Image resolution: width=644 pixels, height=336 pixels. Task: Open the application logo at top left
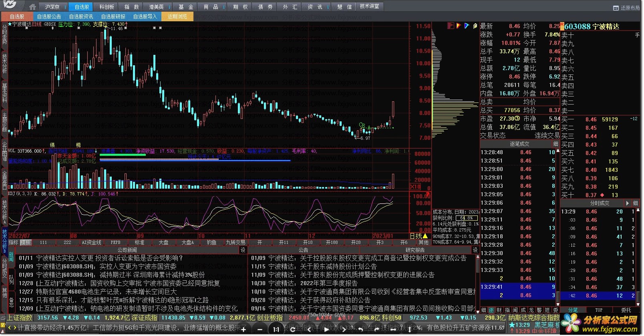point(10,5)
